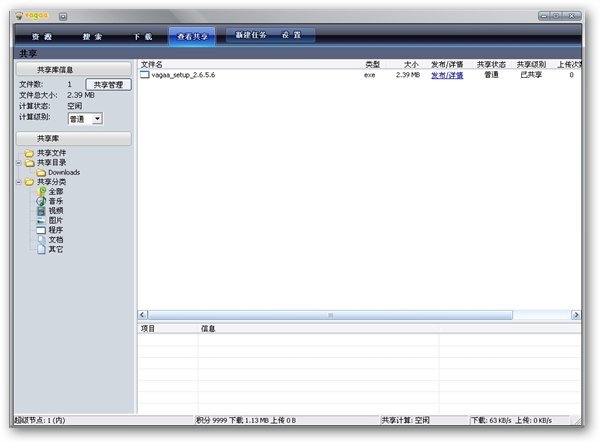600x443 pixels.
Task: Open the 发布/详情 link for vagaa_setup
Action: pos(447,75)
